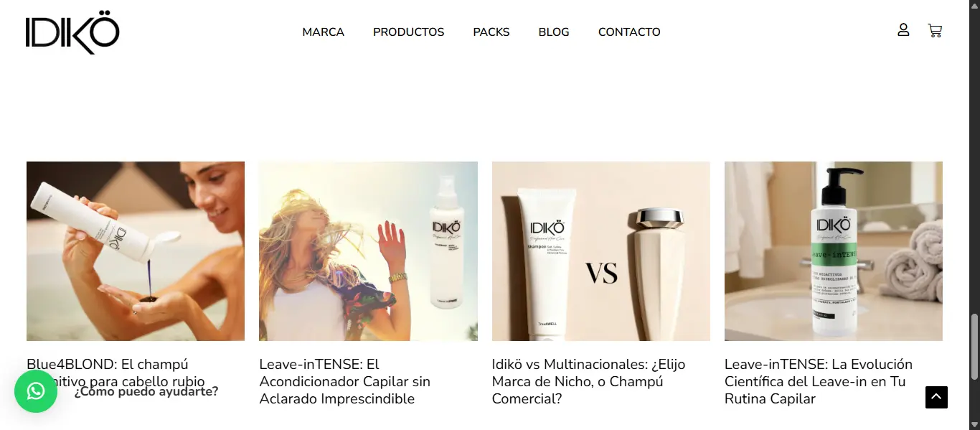Image resolution: width=980 pixels, height=430 pixels.
Task: Click the vertical page scrollbar thumb
Action: [x=974, y=347]
